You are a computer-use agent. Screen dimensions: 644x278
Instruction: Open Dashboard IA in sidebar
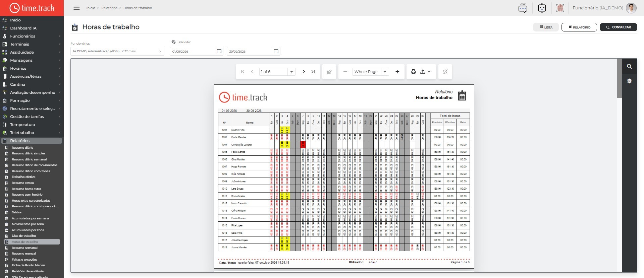(23, 28)
